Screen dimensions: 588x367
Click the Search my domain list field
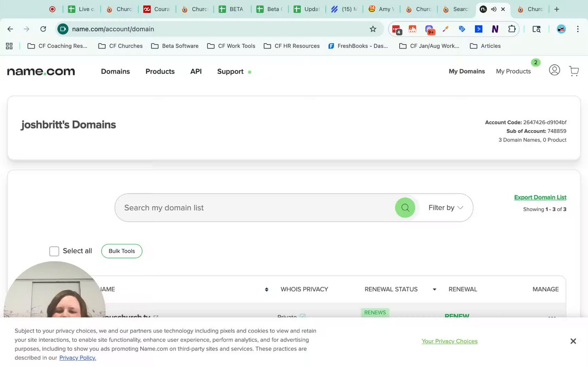click(x=255, y=208)
